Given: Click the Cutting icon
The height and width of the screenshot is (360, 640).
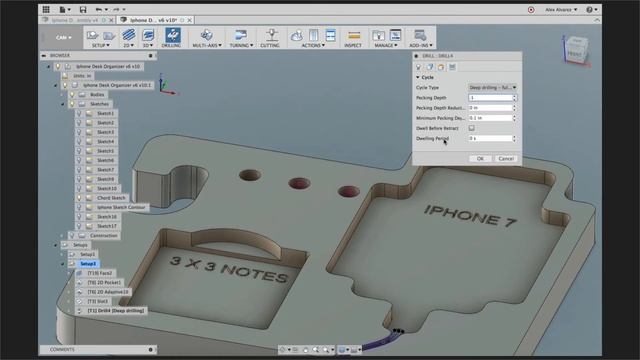Looking at the screenshot, I should click(x=271, y=35).
